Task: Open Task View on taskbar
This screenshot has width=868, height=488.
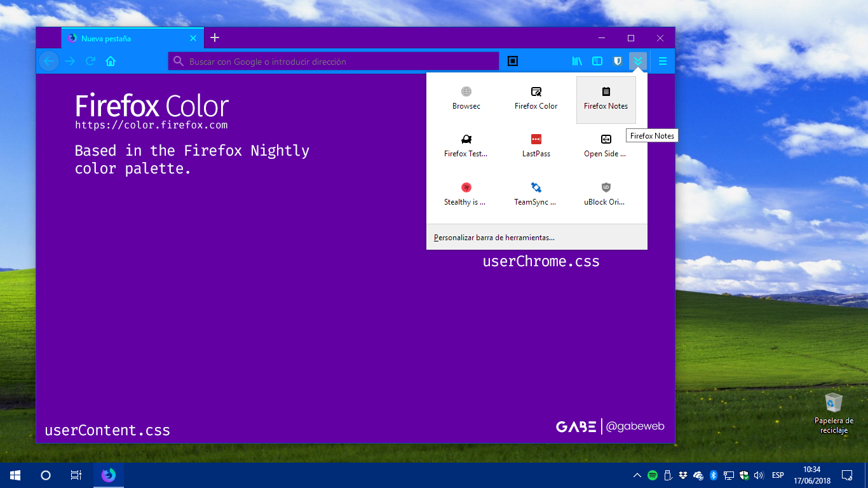Action: click(76, 475)
